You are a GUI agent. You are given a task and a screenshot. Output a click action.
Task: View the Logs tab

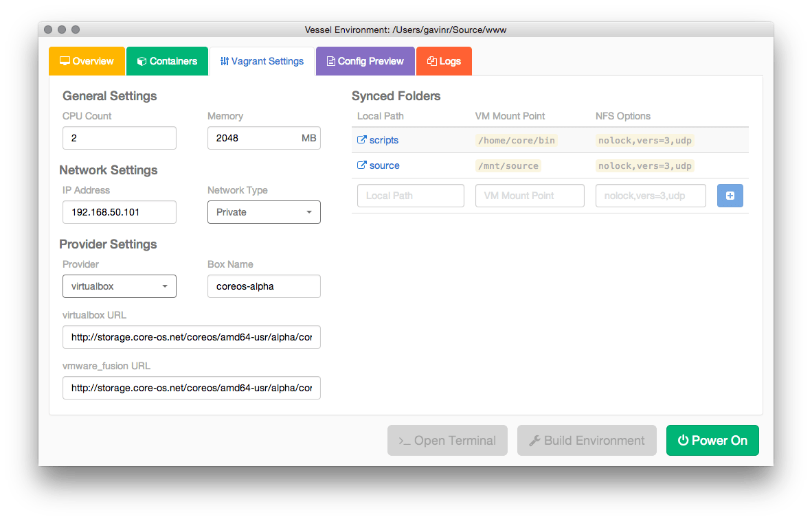[444, 61]
